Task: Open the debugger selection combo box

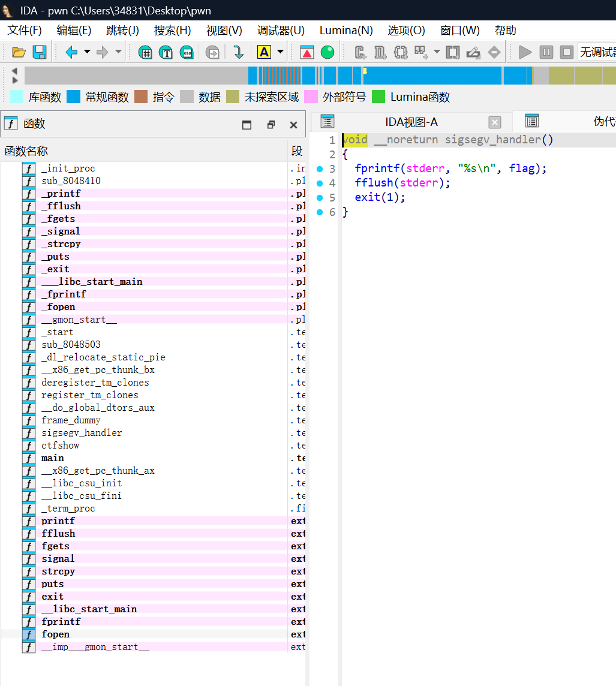Action: pyautogui.click(x=597, y=53)
